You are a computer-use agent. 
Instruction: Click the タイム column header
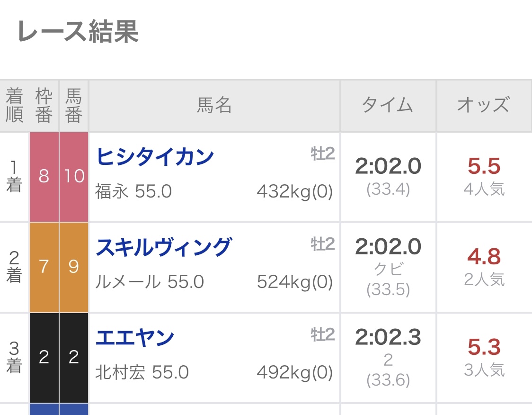click(388, 106)
